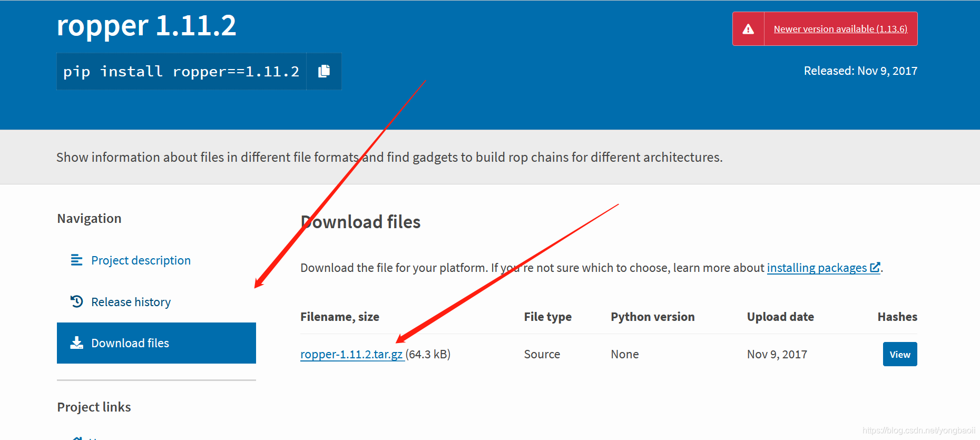980x440 pixels.
Task: Click the Project description list icon
Action: coord(76,260)
